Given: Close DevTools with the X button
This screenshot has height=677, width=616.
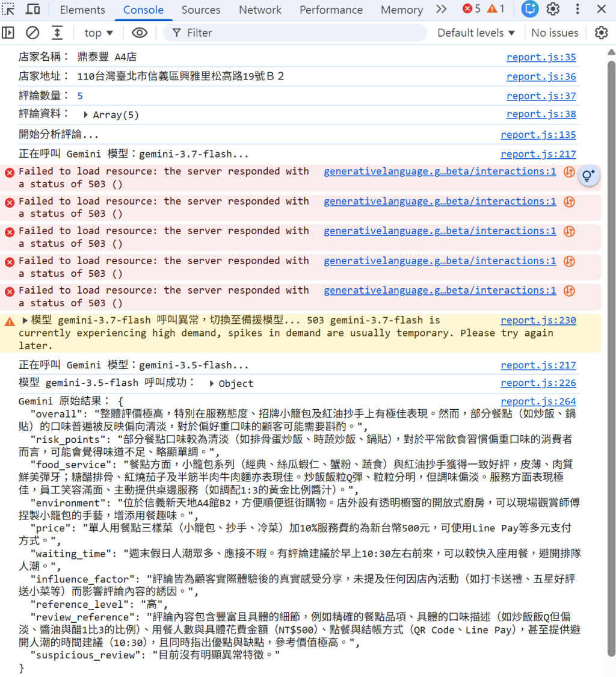Looking at the screenshot, I should (602, 9).
